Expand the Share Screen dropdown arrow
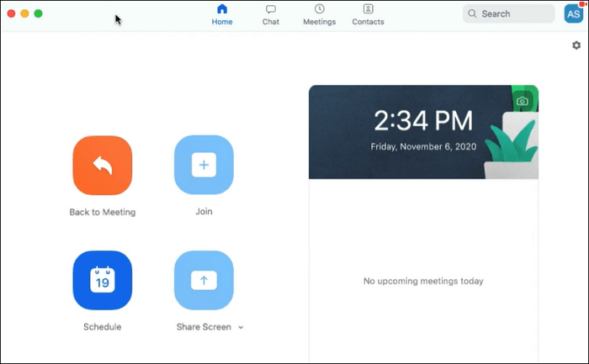The height and width of the screenshot is (364, 589). [241, 327]
